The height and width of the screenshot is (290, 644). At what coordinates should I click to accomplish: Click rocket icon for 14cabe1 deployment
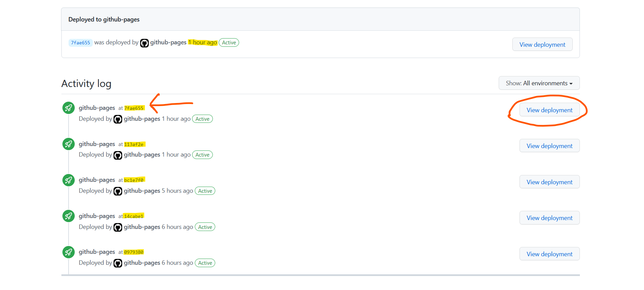(x=69, y=216)
